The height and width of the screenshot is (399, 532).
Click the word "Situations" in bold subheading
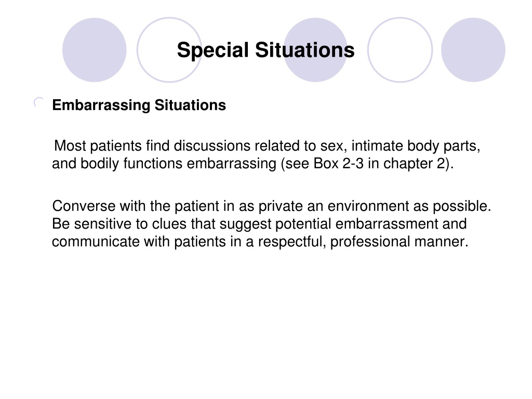coord(190,105)
